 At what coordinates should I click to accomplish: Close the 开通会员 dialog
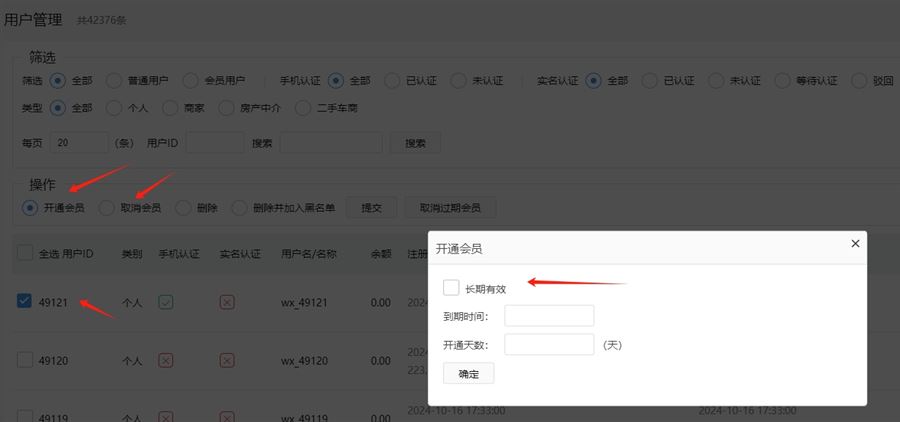click(x=854, y=243)
